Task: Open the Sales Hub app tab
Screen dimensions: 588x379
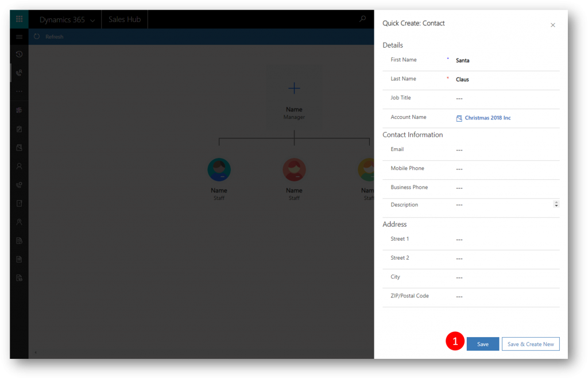Action: click(x=125, y=20)
